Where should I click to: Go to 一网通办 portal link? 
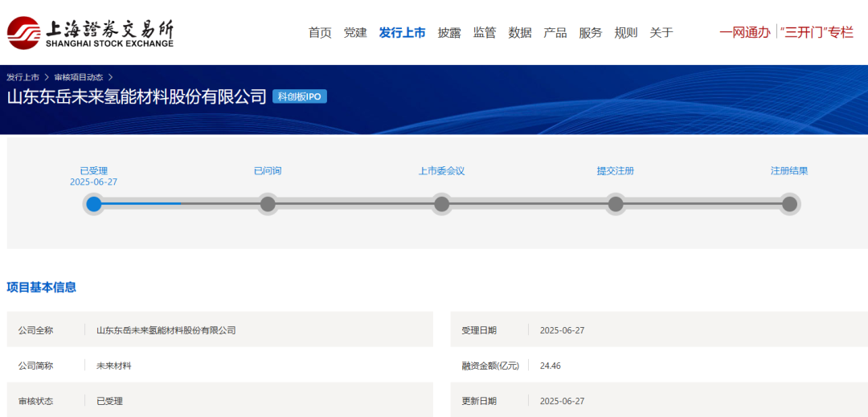coord(744,33)
